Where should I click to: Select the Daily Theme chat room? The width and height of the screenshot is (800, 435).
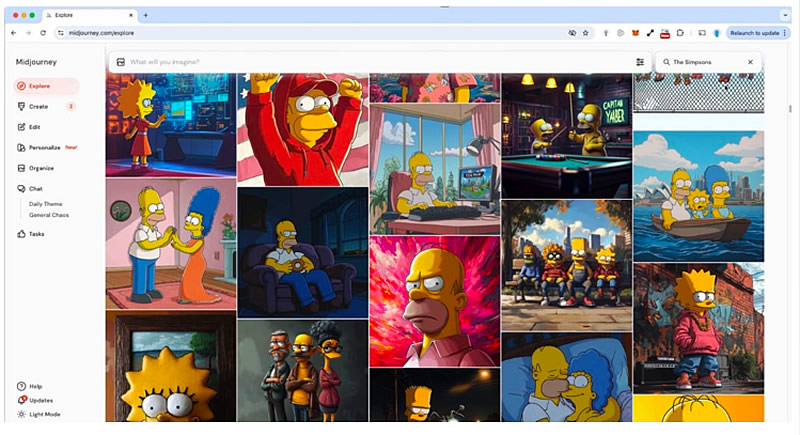(46, 204)
